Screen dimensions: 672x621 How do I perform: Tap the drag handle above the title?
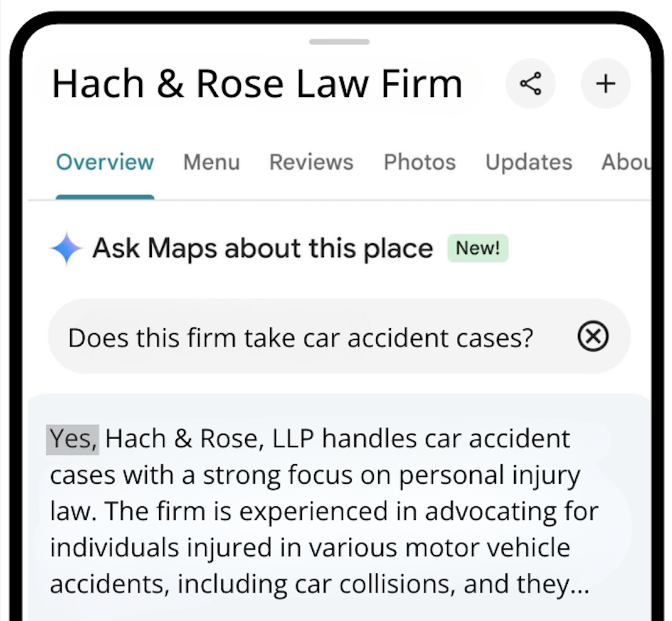pyautogui.click(x=339, y=42)
